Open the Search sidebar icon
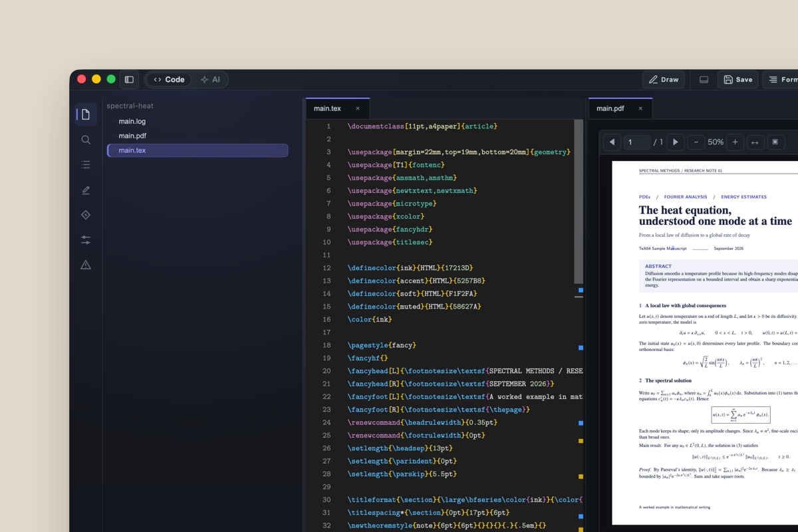 pyautogui.click(x=86, y=140)
